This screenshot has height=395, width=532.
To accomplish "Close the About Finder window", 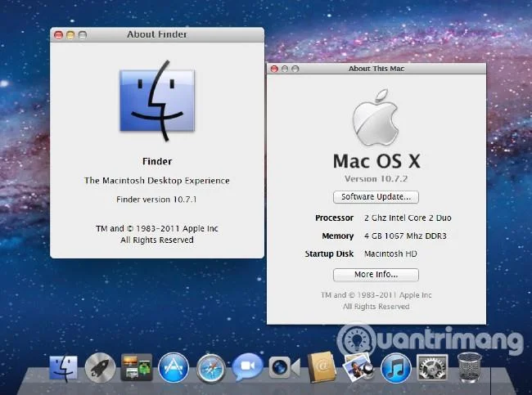I will tap(58, 35).
